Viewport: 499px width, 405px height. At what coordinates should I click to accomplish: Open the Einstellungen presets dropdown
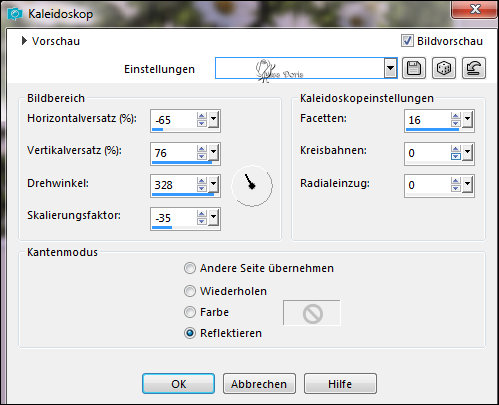pyautogui.click(x=390, y=68)
